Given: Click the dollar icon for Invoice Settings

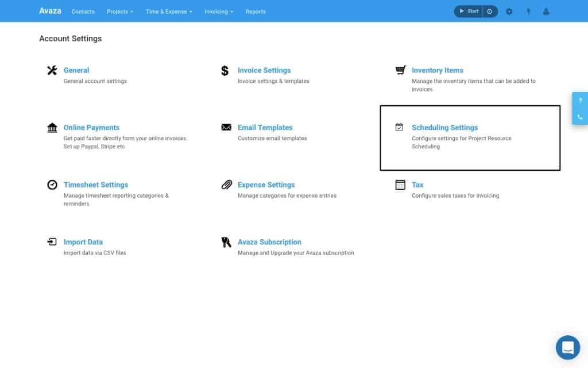Looking at the screenshot, I should pyautogui.click(x=226, y=70).
